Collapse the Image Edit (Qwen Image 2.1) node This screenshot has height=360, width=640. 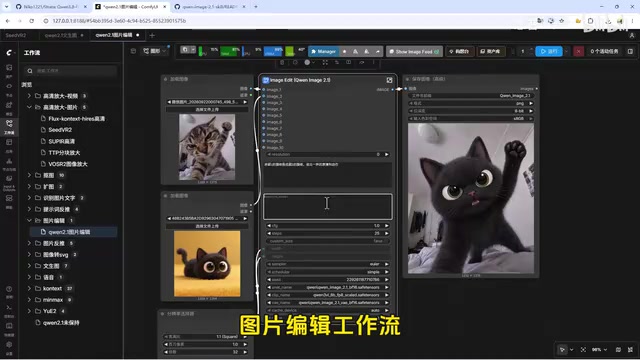265,80
